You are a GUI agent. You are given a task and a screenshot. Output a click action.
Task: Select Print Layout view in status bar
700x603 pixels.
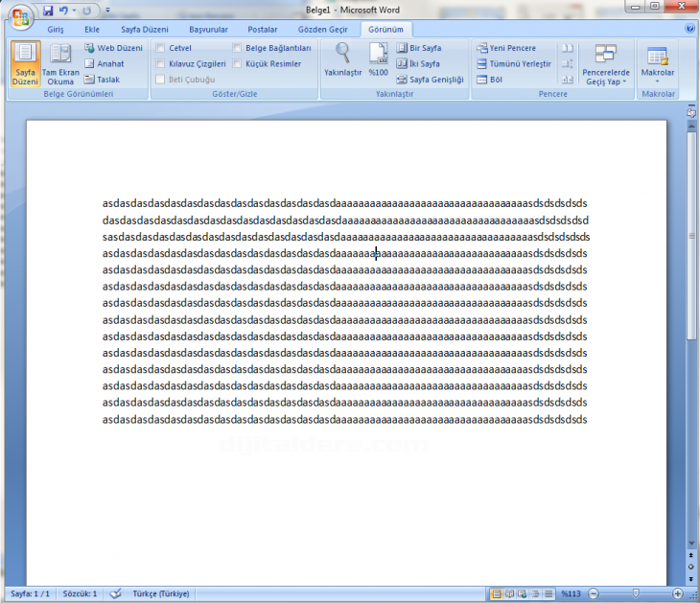click(x=496, y=593)
